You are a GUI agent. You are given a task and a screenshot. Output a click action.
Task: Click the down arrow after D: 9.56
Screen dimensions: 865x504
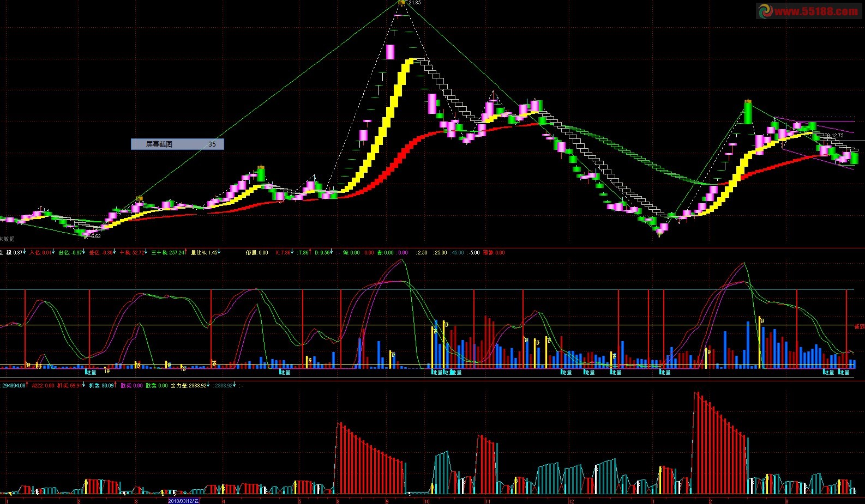click(332, 252)
